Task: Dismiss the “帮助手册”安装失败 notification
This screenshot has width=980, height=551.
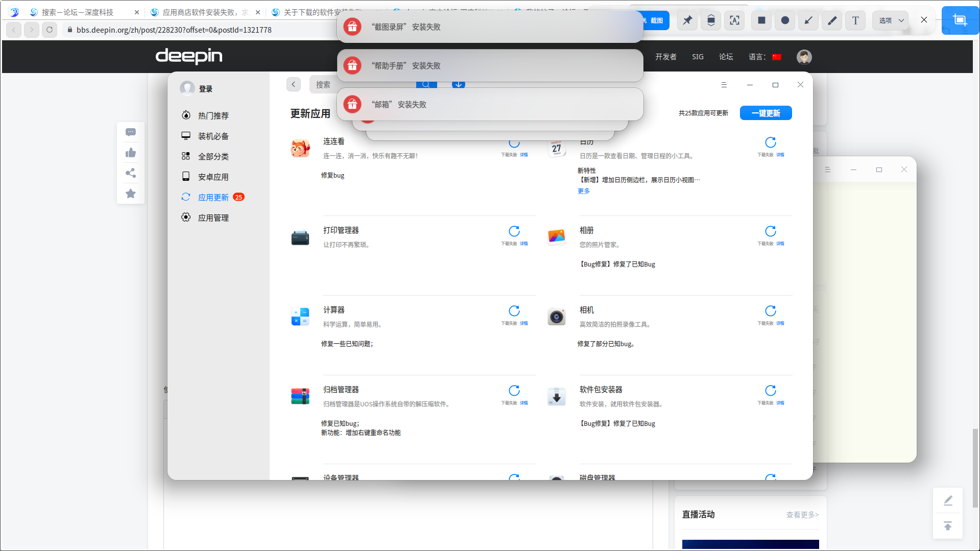Action: pos(490,65)
